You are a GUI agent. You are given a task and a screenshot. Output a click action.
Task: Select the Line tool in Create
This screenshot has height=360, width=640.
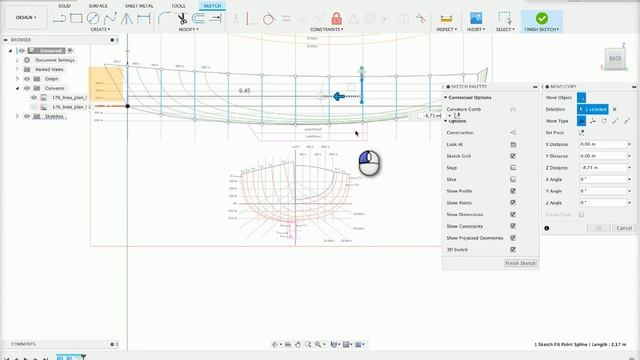pyautogui.click(x=60, y=18)
